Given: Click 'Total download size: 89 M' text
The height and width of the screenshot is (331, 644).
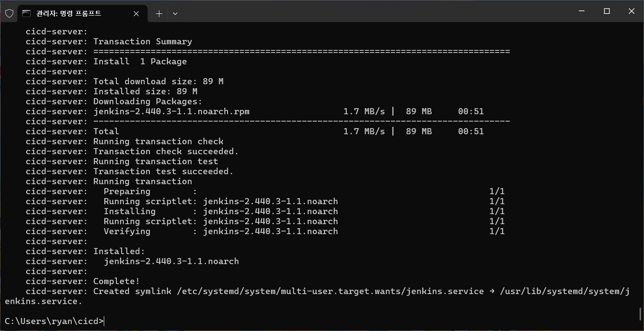Looking at the screenshot, I should coord(159,82).
